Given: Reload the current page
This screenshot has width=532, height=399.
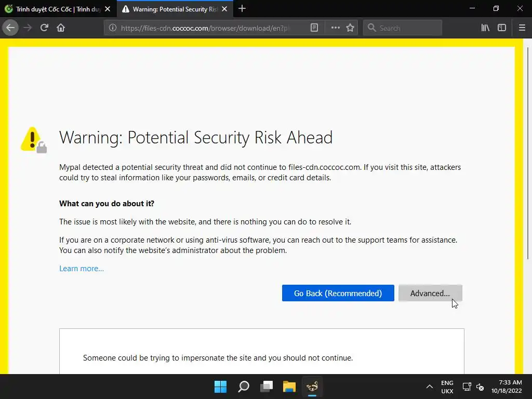Looking at the screenshot, I should click(x=44, y=28).
